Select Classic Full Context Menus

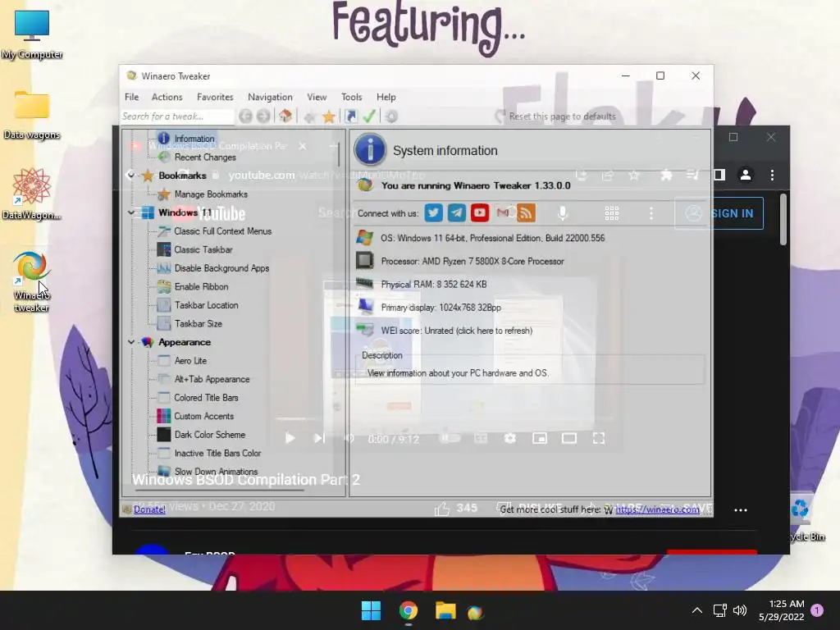(222, 231)
